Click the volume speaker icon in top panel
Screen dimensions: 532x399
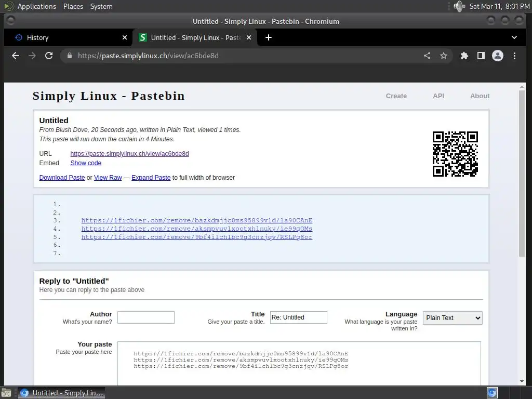(x=459, y=6)
